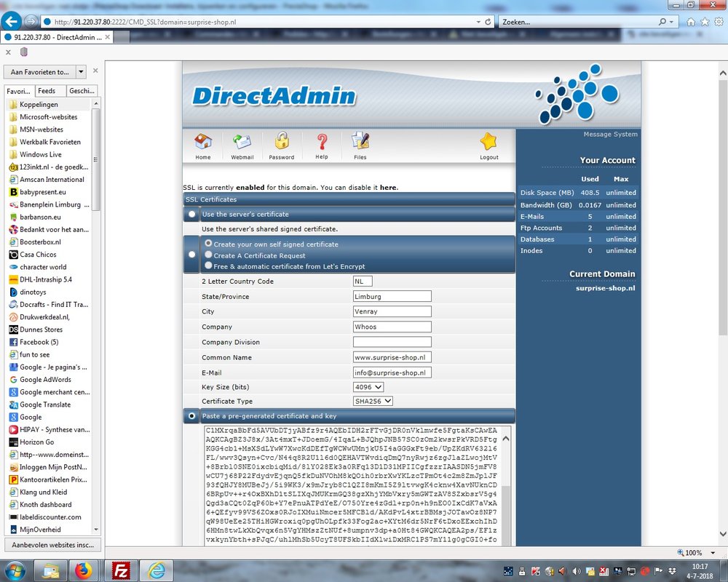728x582 pixels.
Task: Open favorites star icon in toolbar
Action: [705, 22]
